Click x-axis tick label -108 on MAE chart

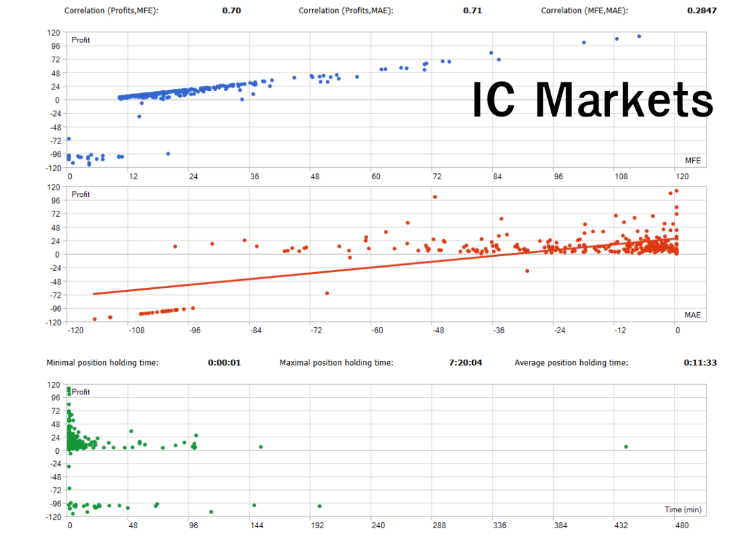coord(136,331)
